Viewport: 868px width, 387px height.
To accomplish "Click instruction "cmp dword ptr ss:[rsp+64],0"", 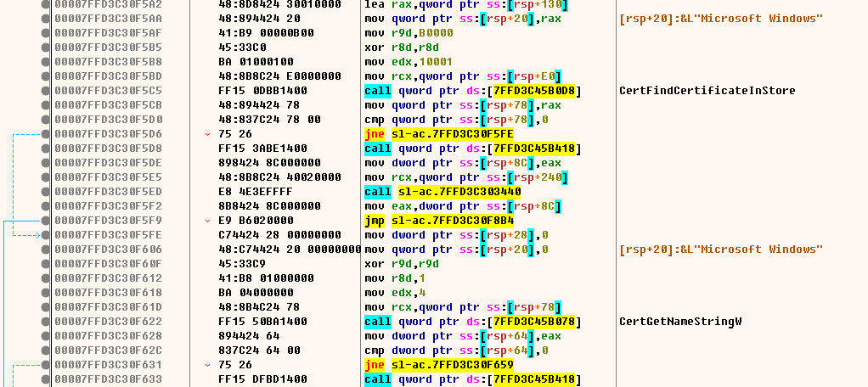I will point(458,350).
